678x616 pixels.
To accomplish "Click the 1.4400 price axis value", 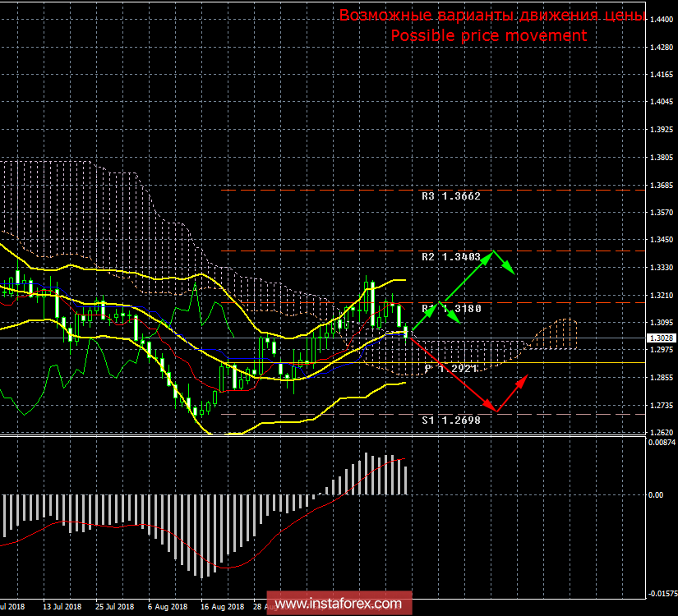I will 662,20.
